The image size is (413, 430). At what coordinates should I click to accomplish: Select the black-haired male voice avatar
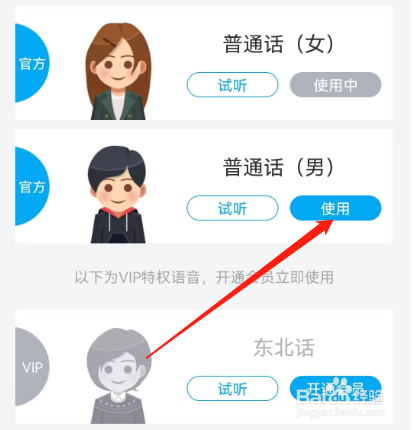tap(117, 194)
